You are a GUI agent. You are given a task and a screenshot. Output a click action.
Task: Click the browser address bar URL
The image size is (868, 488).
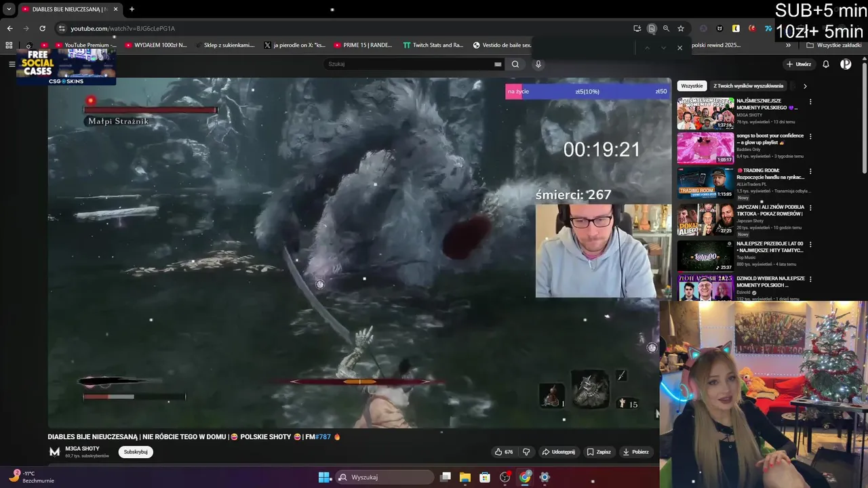click(123, 28)
